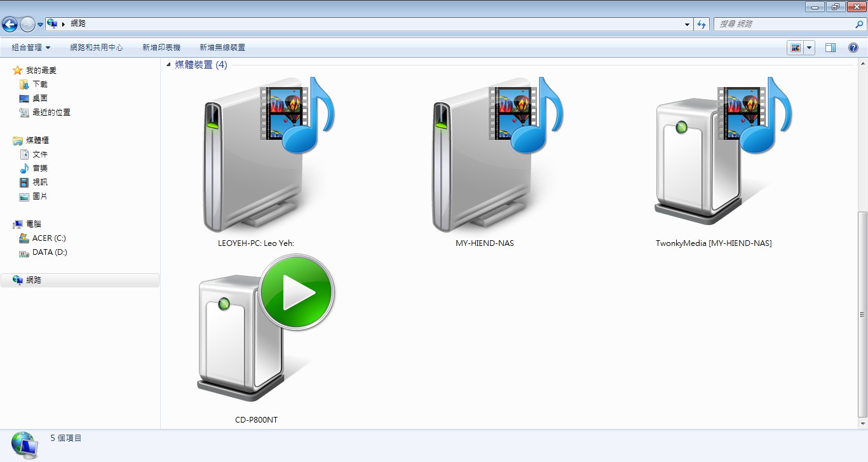Click the network globe icon in details pane
The image size is (868, 462).
[24, 445]
